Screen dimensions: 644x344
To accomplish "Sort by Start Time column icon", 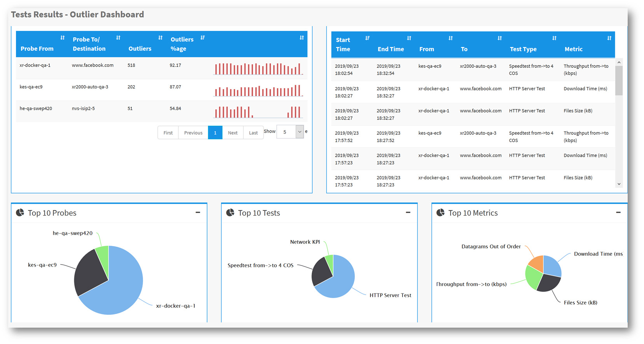I will (367, 38).
